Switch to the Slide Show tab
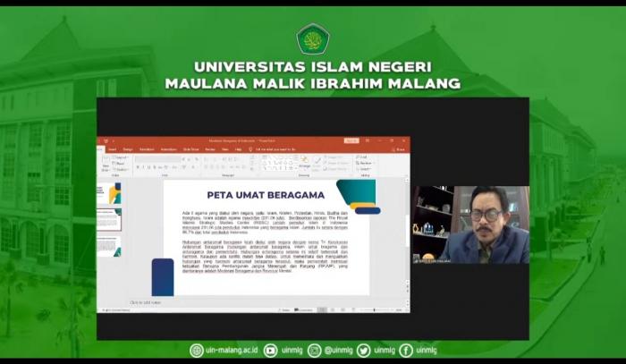This screenshot has height=364, width=626. pyautogui.click(x=190, y=149)
